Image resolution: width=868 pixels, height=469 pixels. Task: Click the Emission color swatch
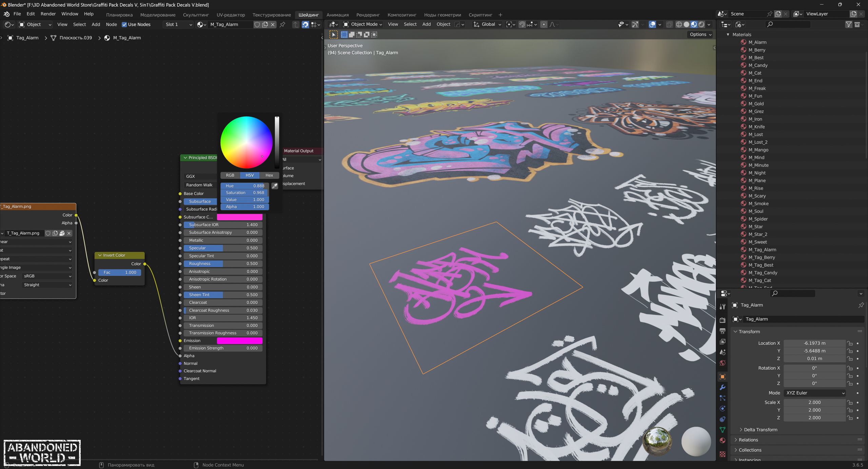click(x=239, y=341)
